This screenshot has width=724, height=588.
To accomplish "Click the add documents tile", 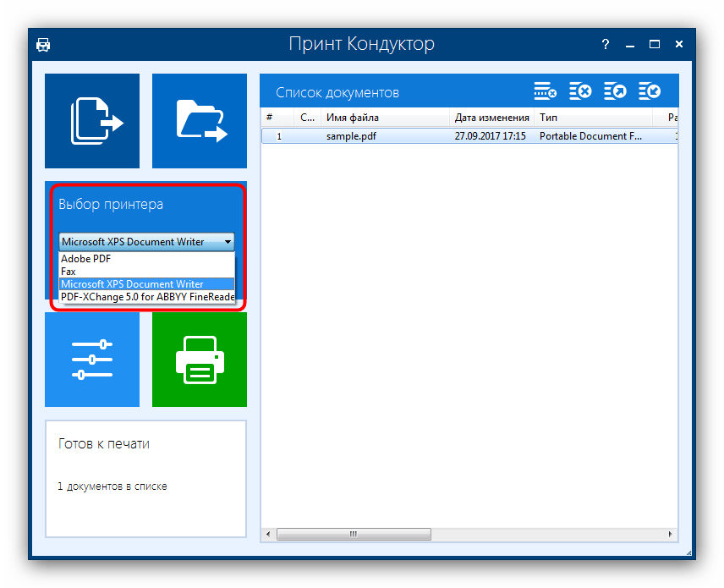I will pyautogui.click(x=91, y=121).
